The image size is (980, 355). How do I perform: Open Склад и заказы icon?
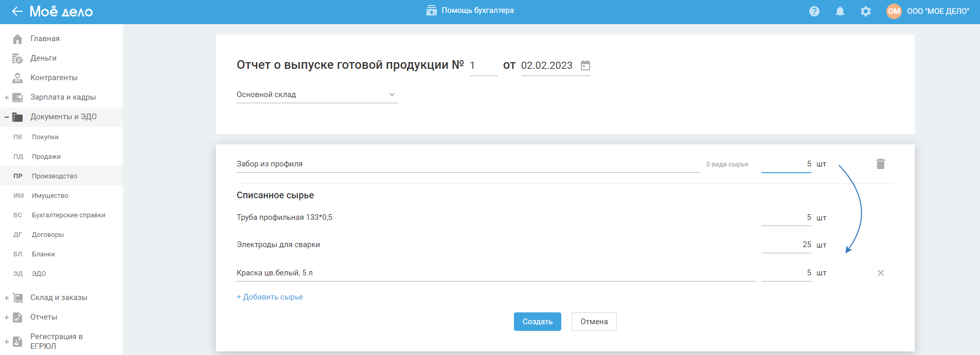click(x=17, y=297)
